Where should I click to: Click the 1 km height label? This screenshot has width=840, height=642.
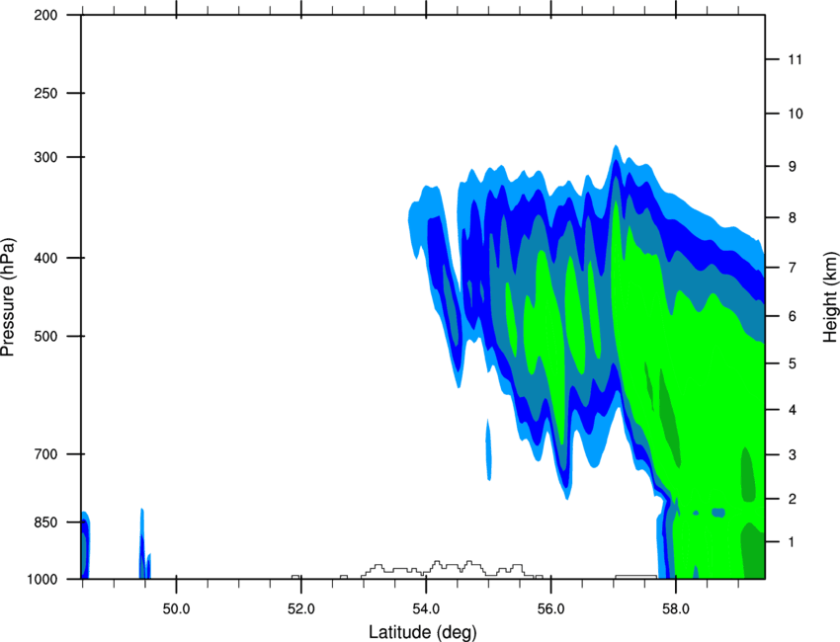tap(793, 542)
